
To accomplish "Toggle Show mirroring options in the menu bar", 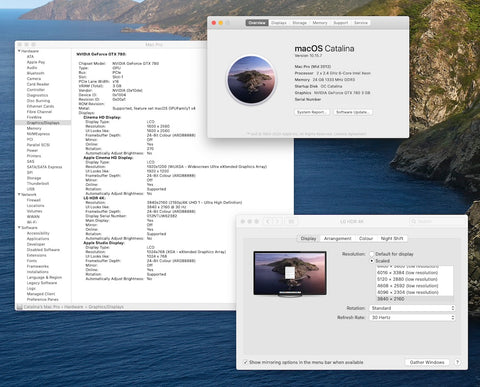I will 246,362.
